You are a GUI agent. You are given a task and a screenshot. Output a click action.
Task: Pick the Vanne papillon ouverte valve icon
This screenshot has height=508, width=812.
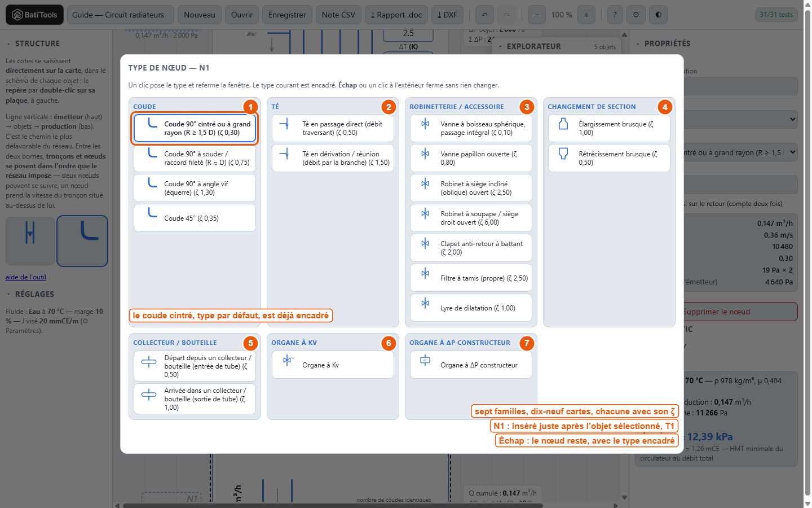coord(425,153)
